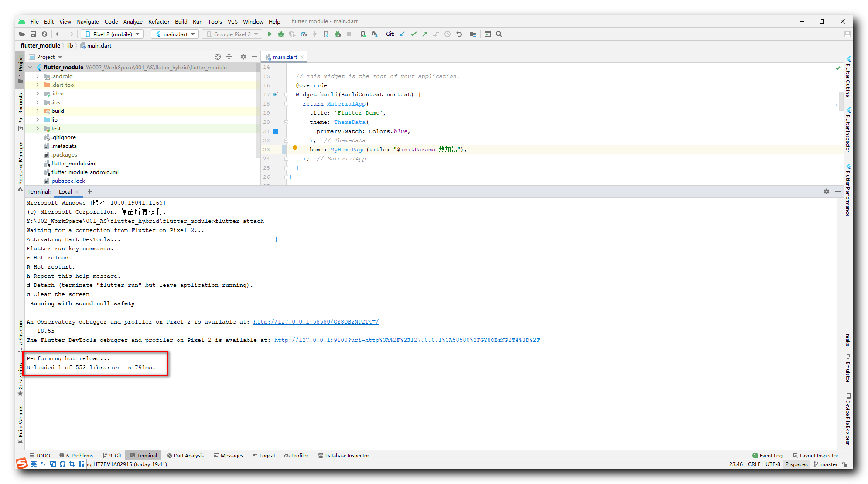Click Git Commit checkmark icon

click(413, 34)
